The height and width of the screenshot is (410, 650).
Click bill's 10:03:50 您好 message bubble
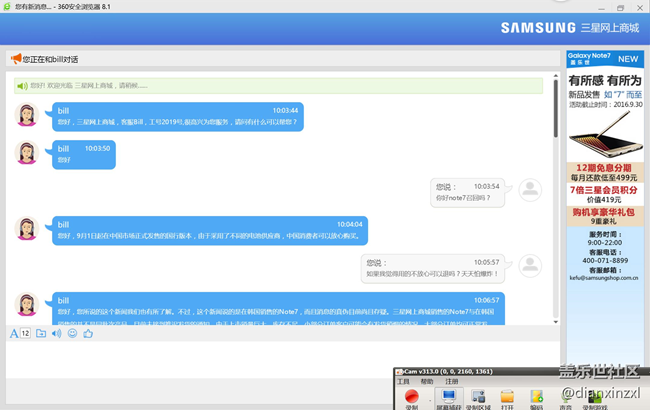(x=84, y=155)
